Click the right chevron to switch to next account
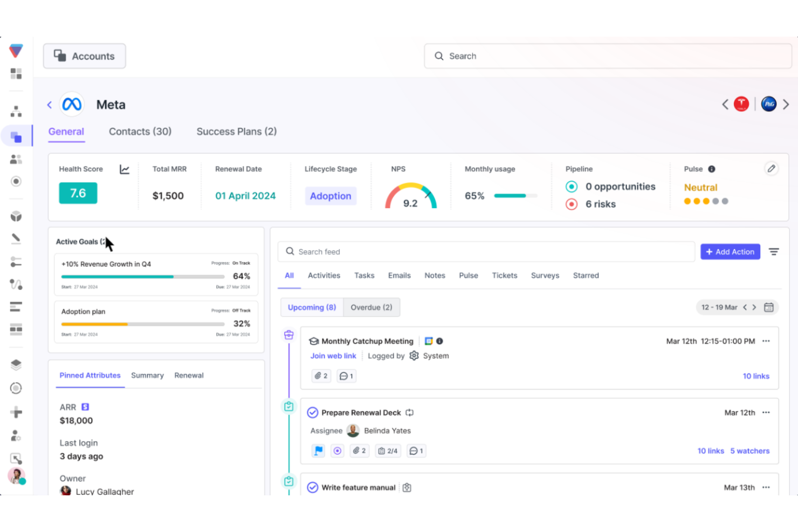Screen dimensions: 798x532 coord(786,104)
